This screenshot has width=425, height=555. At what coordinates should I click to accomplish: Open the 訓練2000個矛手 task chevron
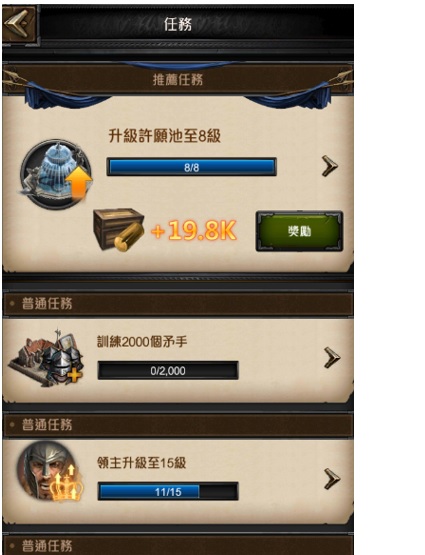tap(332, 358)
